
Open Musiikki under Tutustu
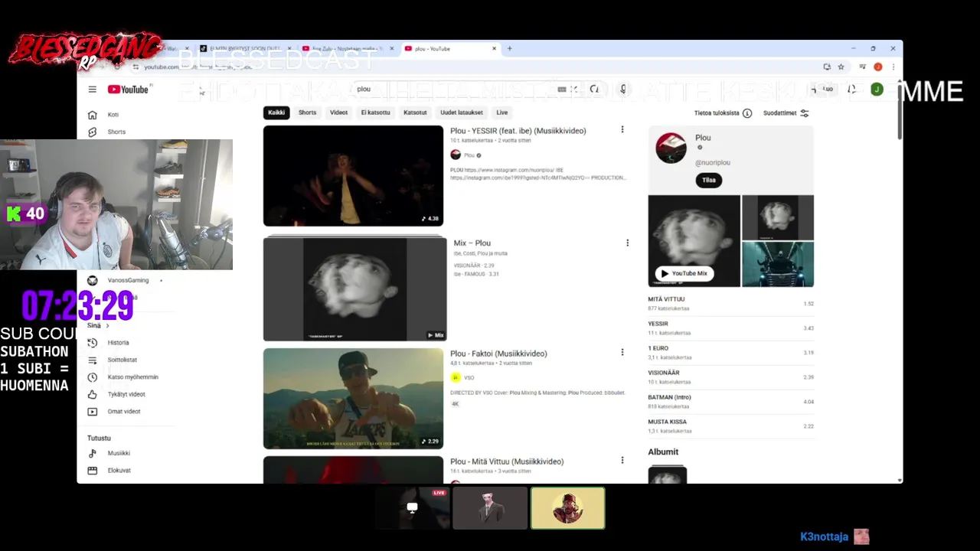click(118, 453)
